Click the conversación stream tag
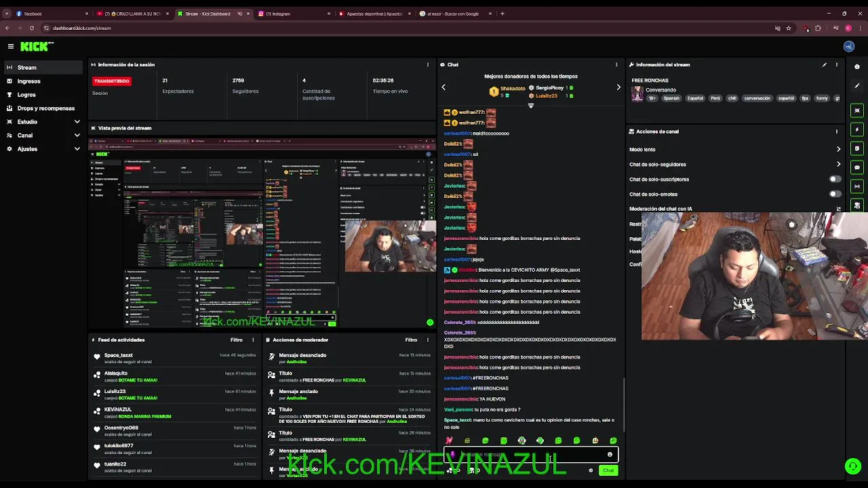 coord(757,98)
